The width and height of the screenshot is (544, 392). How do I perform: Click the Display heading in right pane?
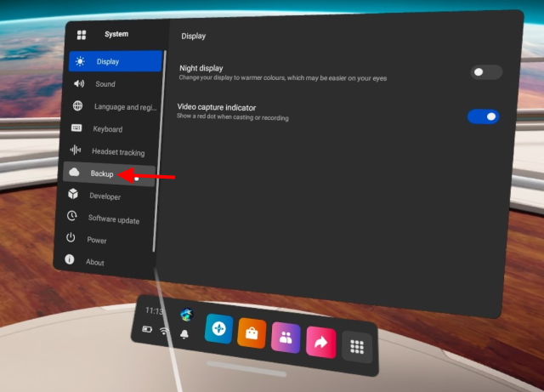tap(194, 36)
